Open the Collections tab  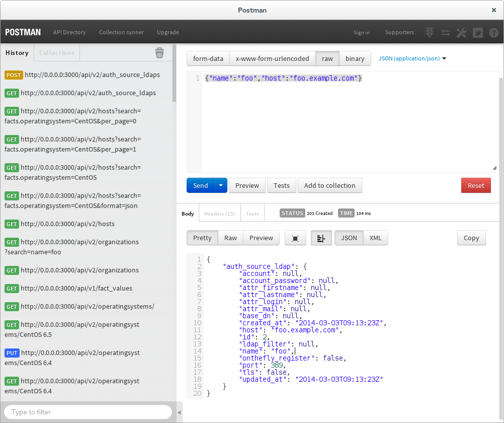coord(56,52)
